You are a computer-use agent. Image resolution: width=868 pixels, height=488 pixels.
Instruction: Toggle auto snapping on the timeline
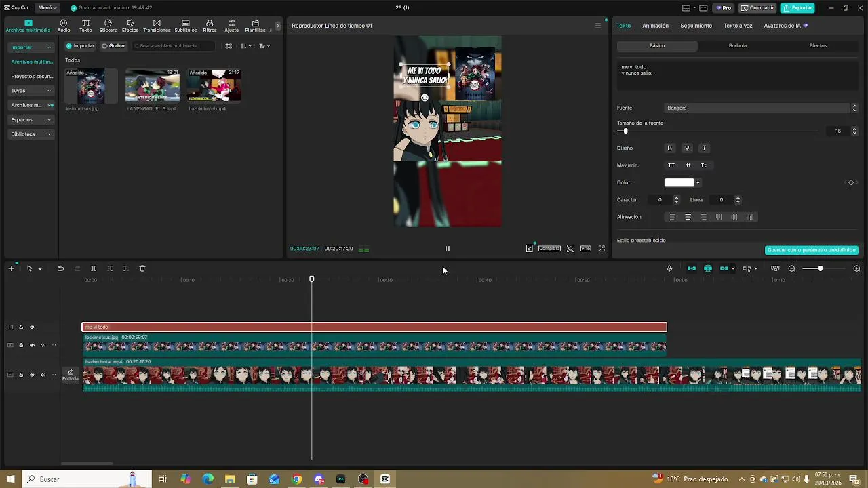pyautogui.click(x=708, y=268)
